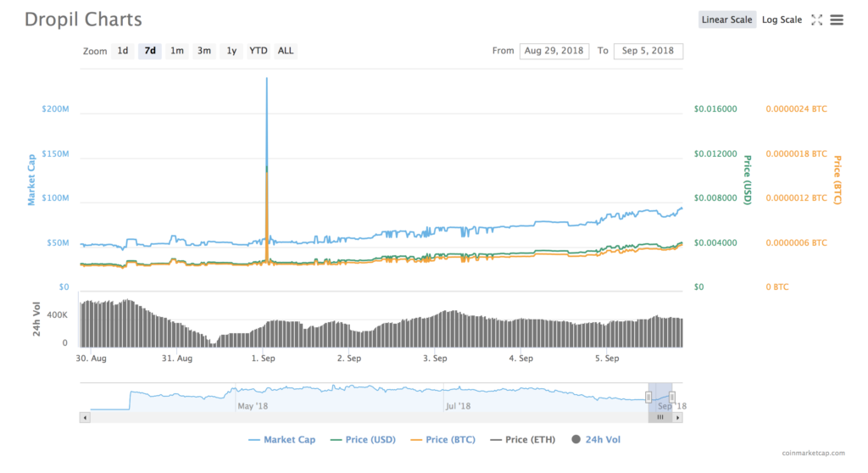The height and width of the screenshot is (473, 868).
Task: Show ALL time range
Action: tap(286, 51)
